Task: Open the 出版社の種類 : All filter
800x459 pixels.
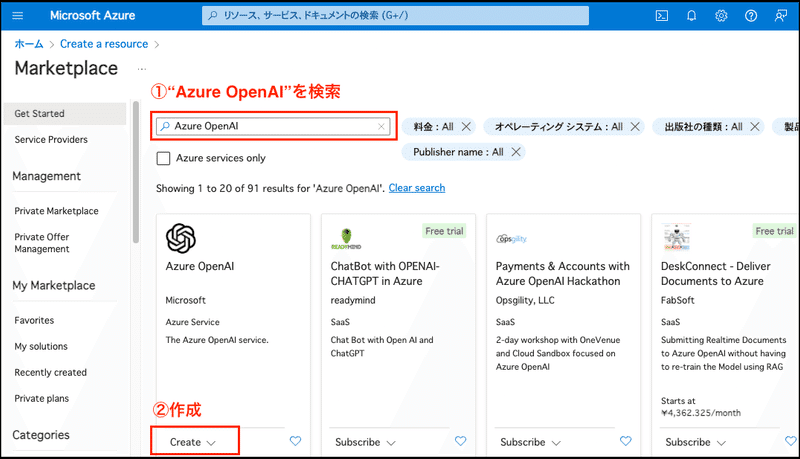Action: coord(704,126)
